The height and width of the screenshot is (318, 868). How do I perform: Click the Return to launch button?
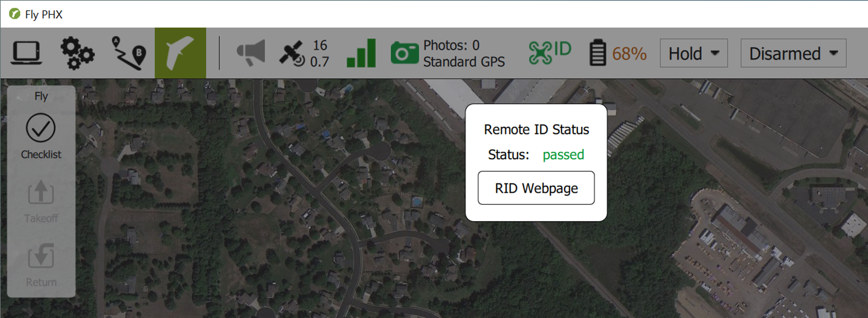41,266
